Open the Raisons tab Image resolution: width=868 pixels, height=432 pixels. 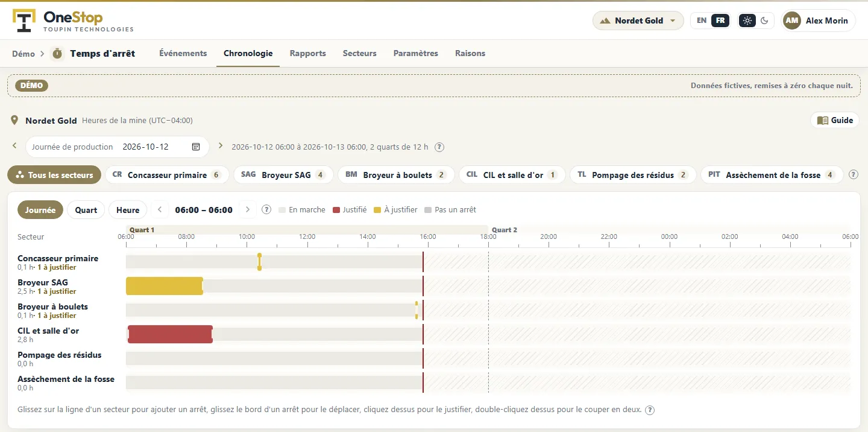470,53
